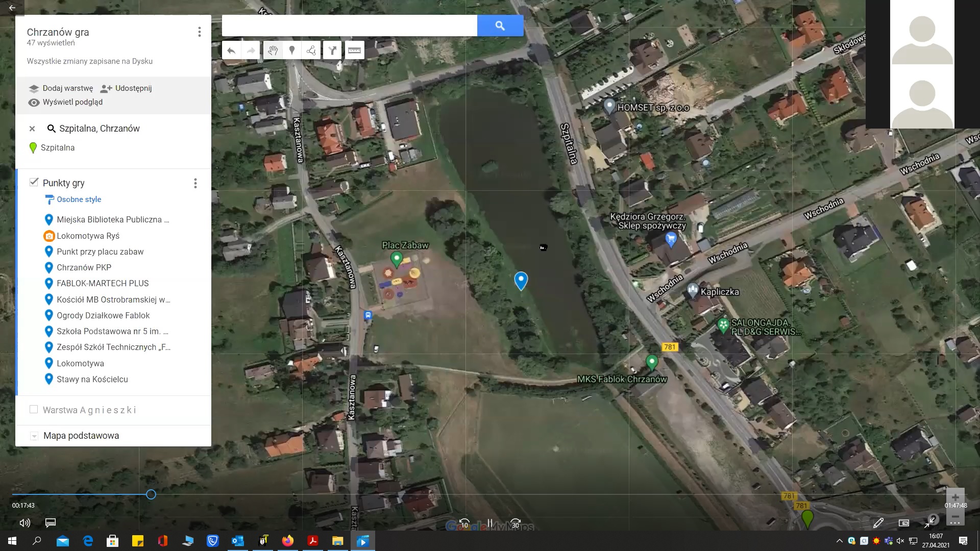Open Punkty gry layer options menu
Screen dimensions: 980x551
(x=195, y=183)
